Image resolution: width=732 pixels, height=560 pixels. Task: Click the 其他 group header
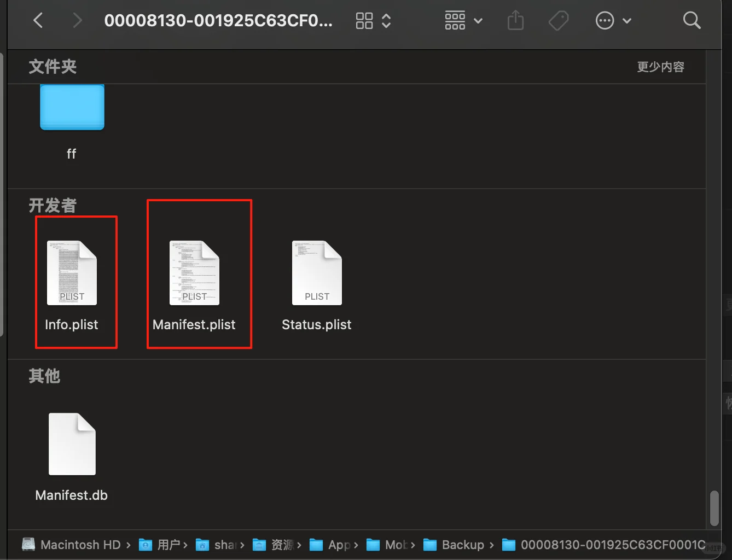44,376
